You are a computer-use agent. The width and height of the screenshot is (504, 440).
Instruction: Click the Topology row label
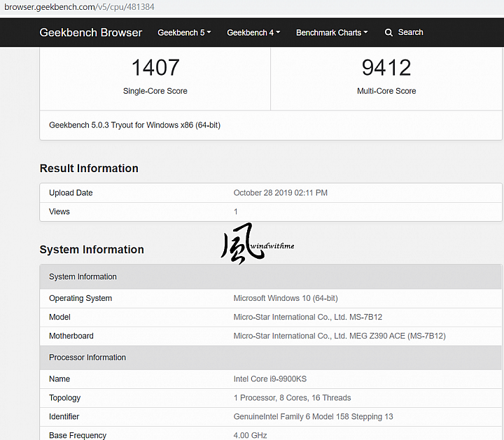click(64, 398)
